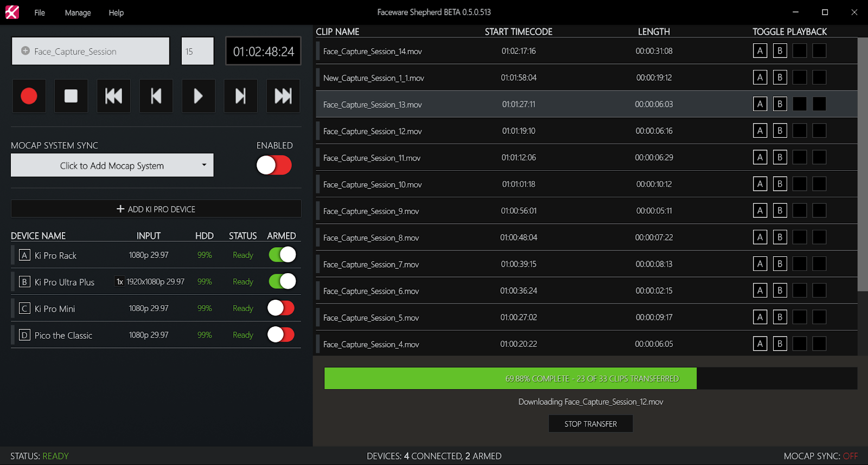This screenshot has width=868, height=465.
Task: Click the red record button
Action: tap(29, 96)
